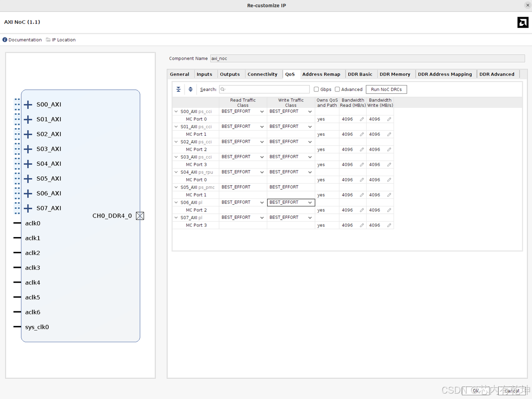Image resolution: width=532 pixels, height=399 pixels.
Task: Open Read Traffic Class dropdown for S00_AXI
Action: pos(262,112)
